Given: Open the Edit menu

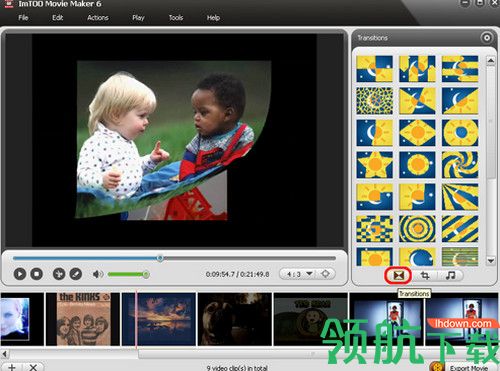Looking at the screenshot, I should [57, 18].
